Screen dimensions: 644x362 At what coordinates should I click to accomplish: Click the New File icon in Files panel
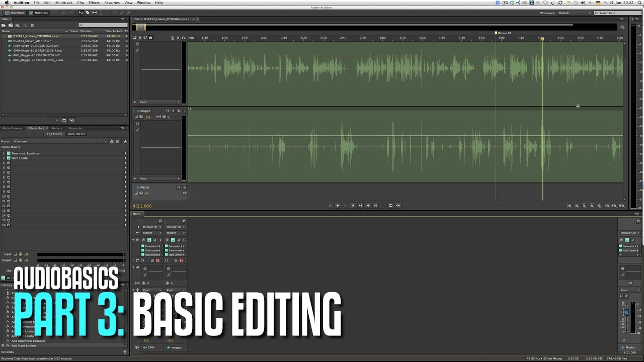(17, 25)
